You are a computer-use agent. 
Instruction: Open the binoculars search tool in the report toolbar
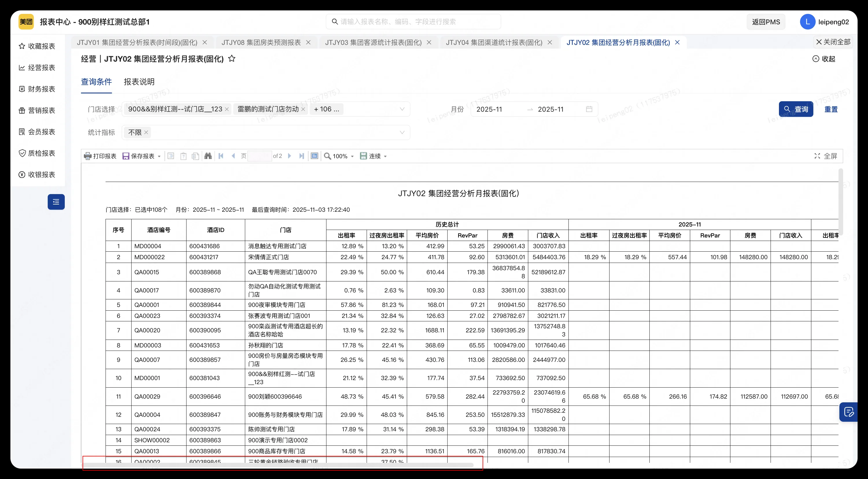coord(208,156)
